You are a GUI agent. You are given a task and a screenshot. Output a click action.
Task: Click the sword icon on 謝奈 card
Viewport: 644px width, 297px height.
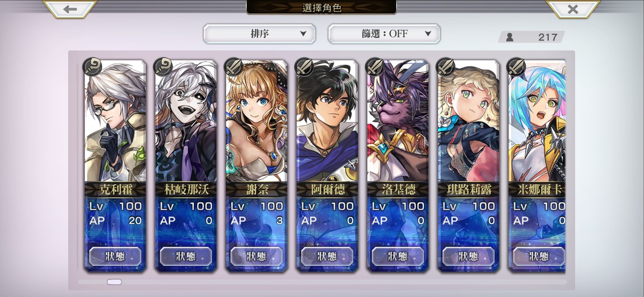click(x=234, y=67)
